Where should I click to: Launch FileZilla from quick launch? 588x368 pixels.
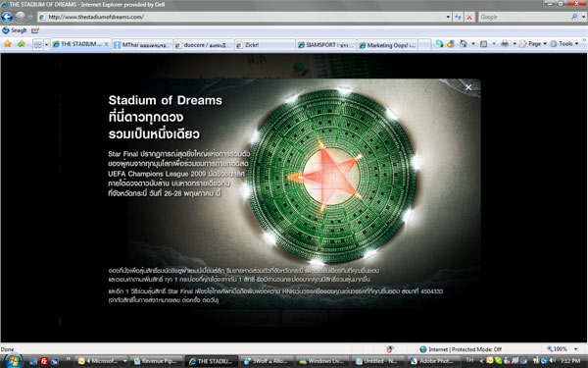(44, 361)
